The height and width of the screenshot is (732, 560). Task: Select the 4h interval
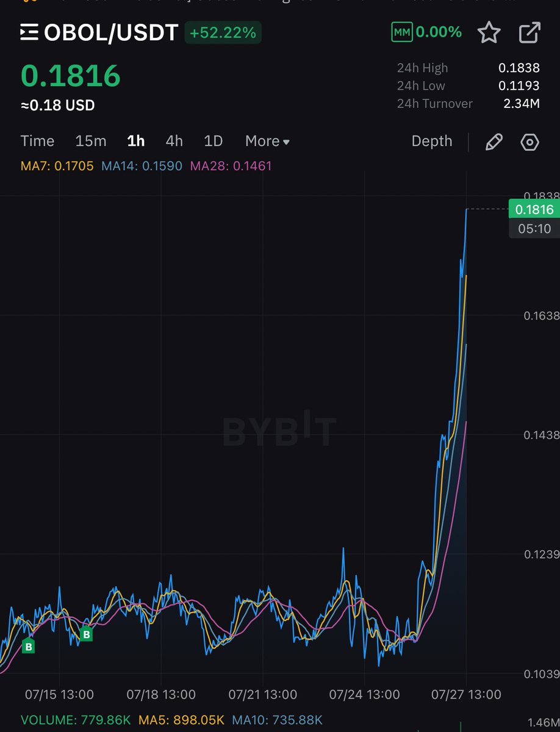coord(174,141)
